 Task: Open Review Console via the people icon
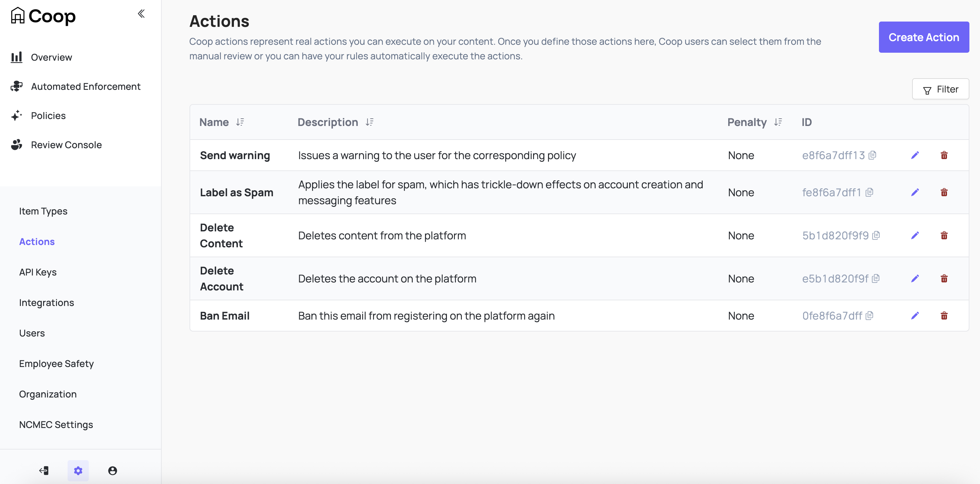(17, 145)
